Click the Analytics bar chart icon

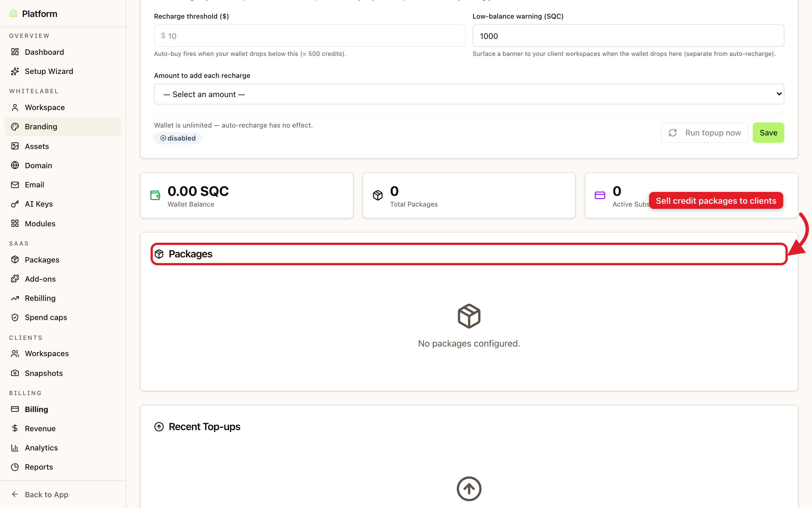[15, 448]
